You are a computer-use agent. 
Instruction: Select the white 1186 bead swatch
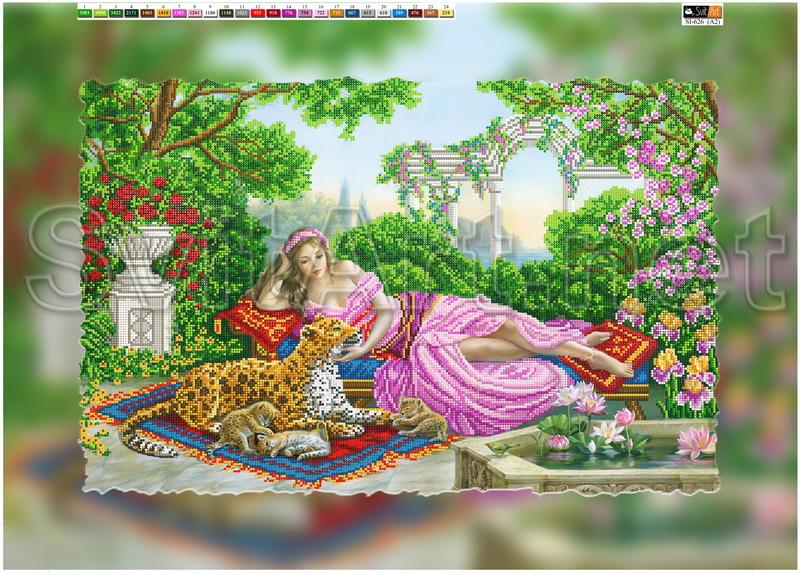coord(211,14)
